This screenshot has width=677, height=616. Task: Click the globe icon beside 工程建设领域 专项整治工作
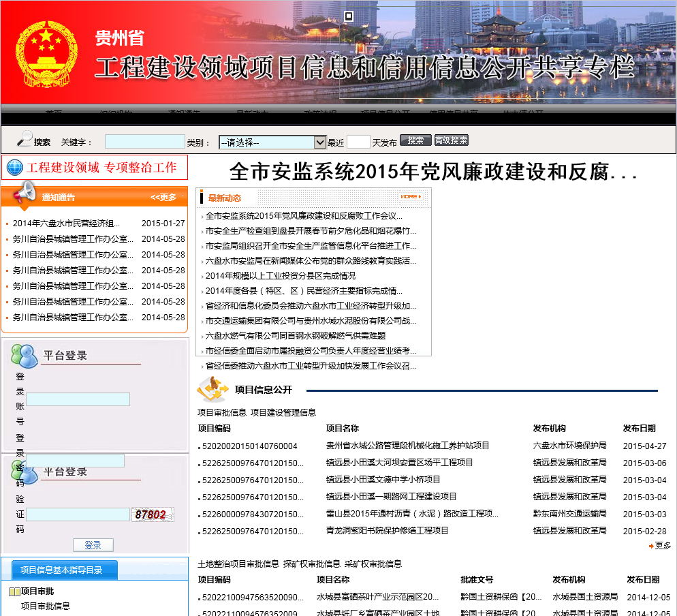coord(15,167)
